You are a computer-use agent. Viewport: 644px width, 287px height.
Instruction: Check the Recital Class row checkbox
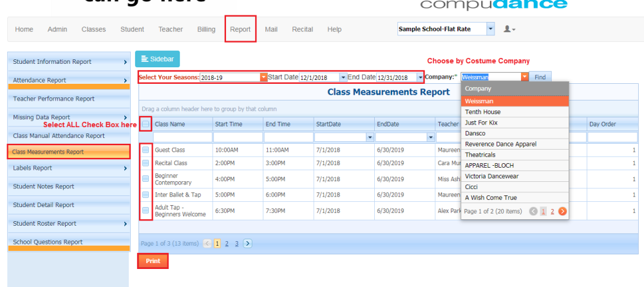(x=146, y=163)
